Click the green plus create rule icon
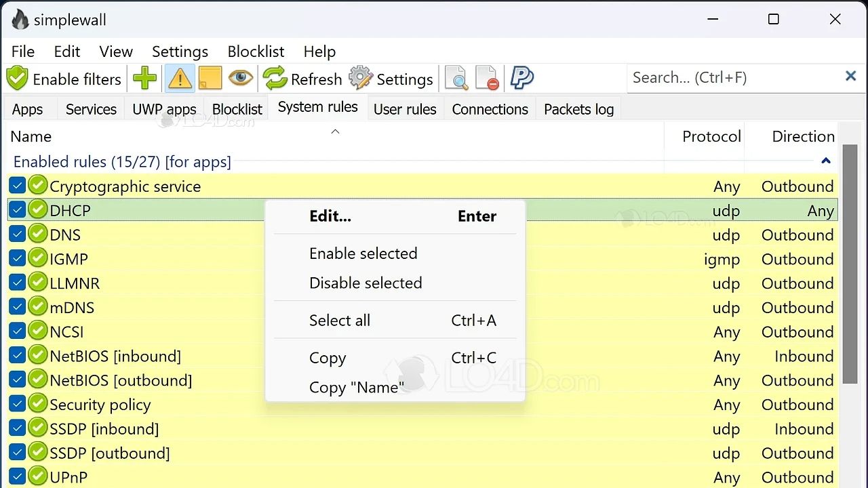 (x=145, y=79)
